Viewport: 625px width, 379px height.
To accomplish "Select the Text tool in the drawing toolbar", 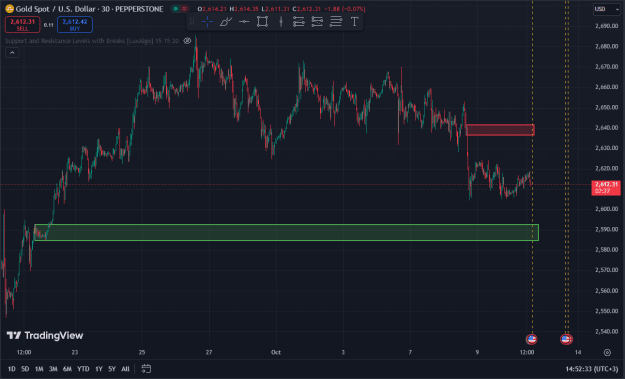I will pos(354,22).
